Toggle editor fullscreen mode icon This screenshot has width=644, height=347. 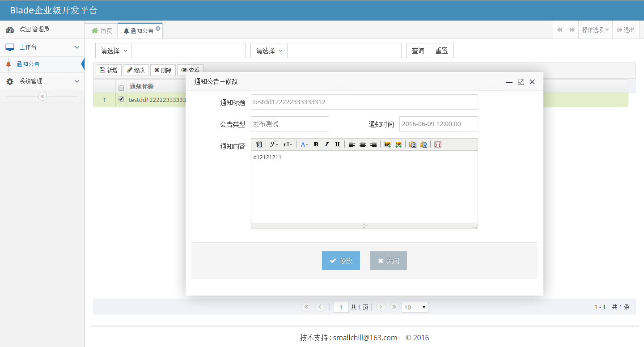click(438, 144)
